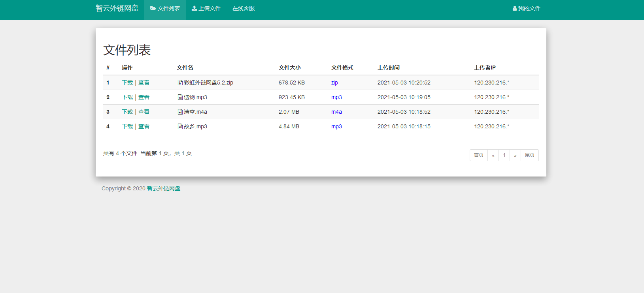Open 在线客服 online support
This screenshot has height=293, width=644.
pos(244,8)
